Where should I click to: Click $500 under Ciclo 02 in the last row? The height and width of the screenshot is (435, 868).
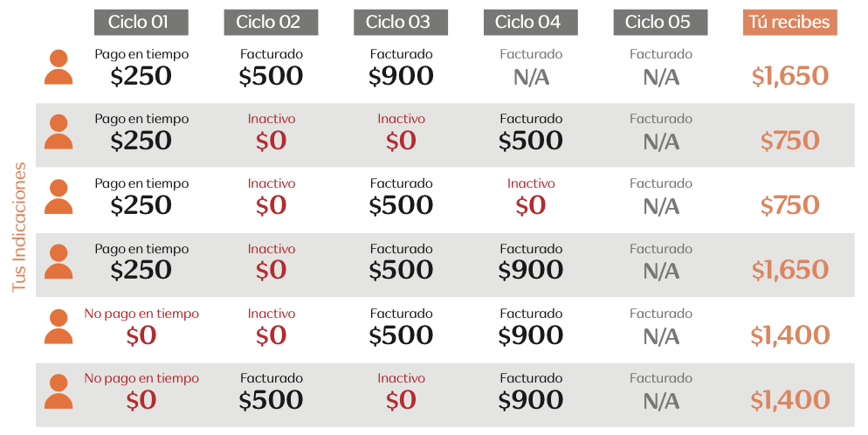tap(271, 399)
